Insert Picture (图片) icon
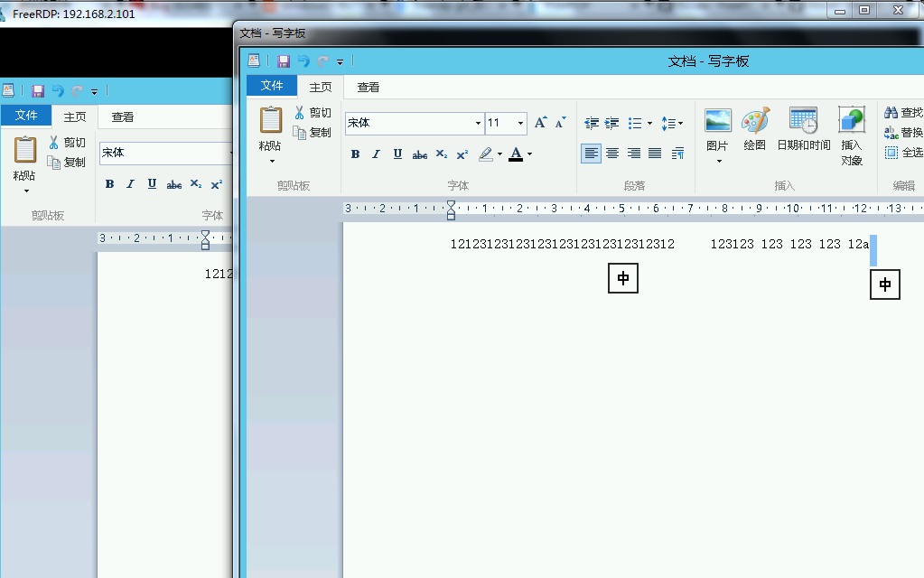The image size is (924, 578). tap(718, 121)
